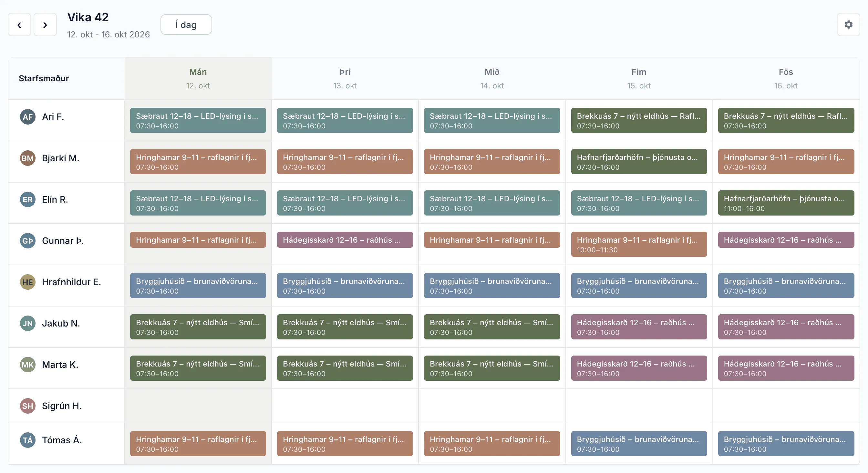Open Bjarki M.'s Friday Hringhamar shift
The image size is (868, 473).
click(x=786, y=162)
